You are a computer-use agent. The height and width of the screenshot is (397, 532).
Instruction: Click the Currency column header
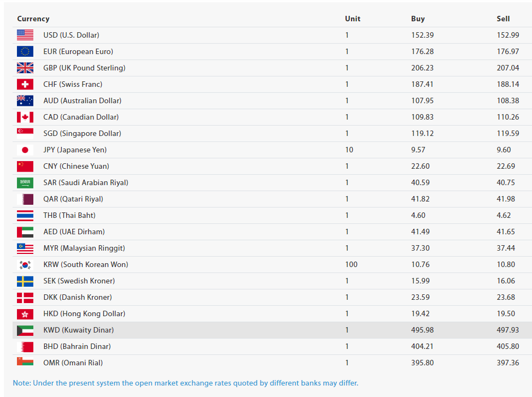click(x=33, y=19)
